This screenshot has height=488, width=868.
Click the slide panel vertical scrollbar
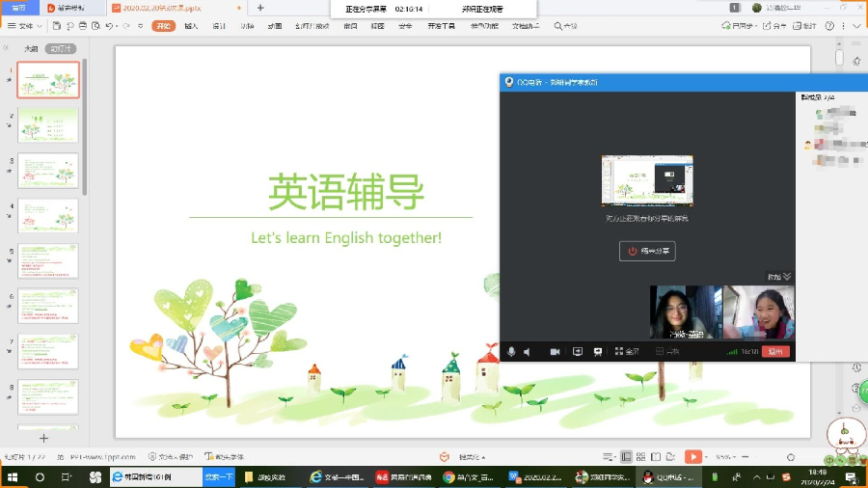[85, 127]
